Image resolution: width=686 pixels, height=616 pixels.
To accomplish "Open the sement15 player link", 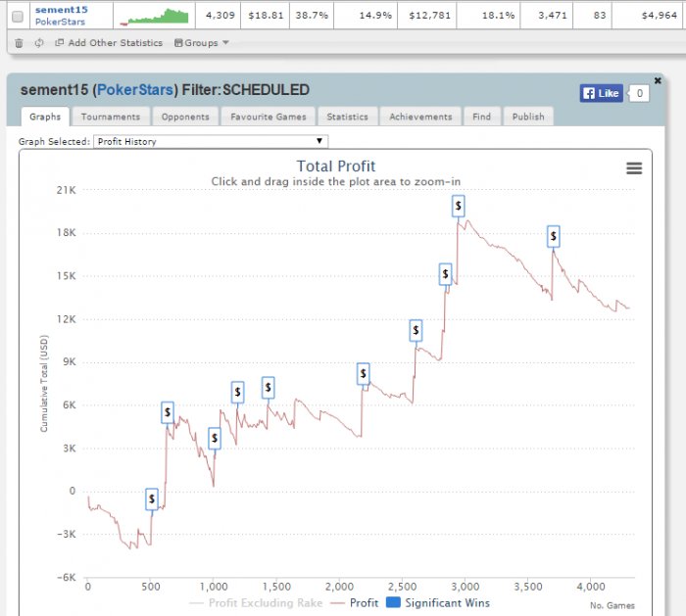I will [61, 10].
